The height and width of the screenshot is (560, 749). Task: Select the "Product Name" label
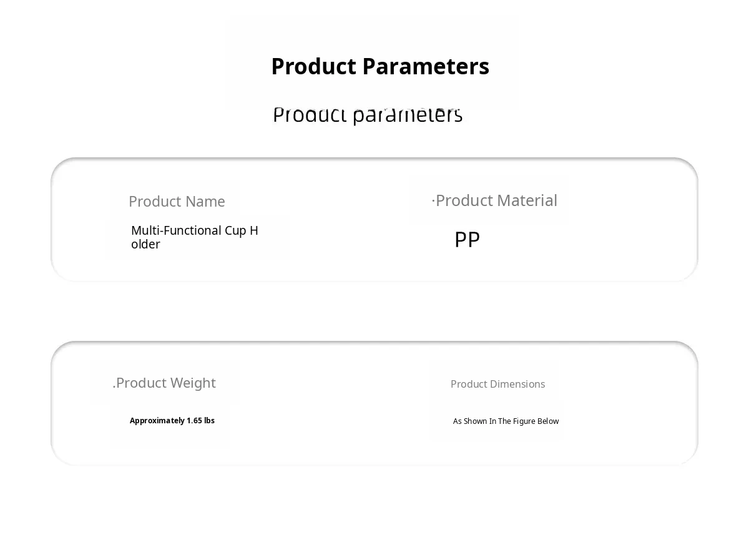click(177, 202)
